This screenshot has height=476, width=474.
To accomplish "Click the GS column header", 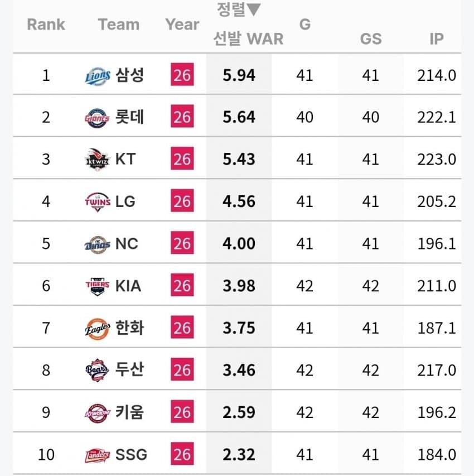I will [371, 39].
